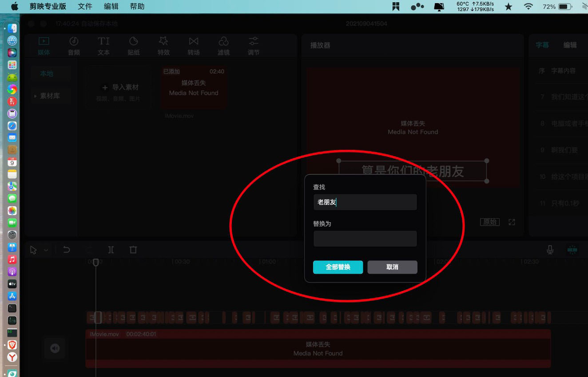Toggle main track magnetic snapping icon

[572, 250]
